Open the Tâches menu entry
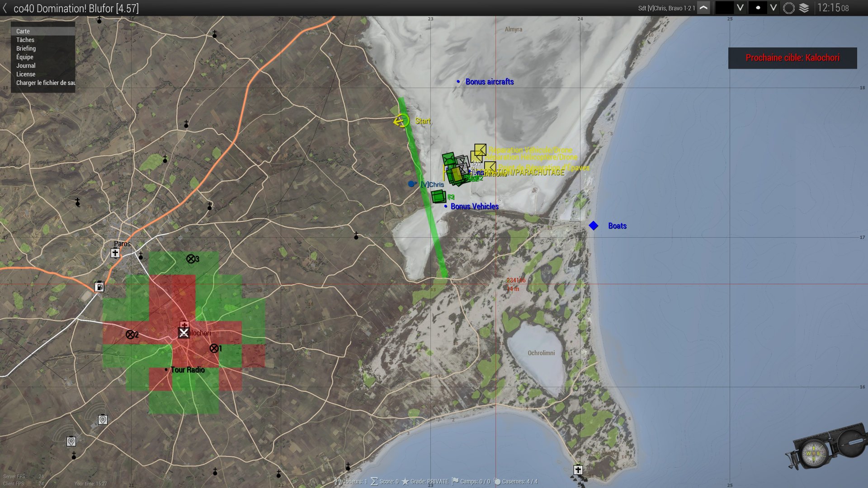Viewport: 868px width, 488px height. tap(25, 40)
